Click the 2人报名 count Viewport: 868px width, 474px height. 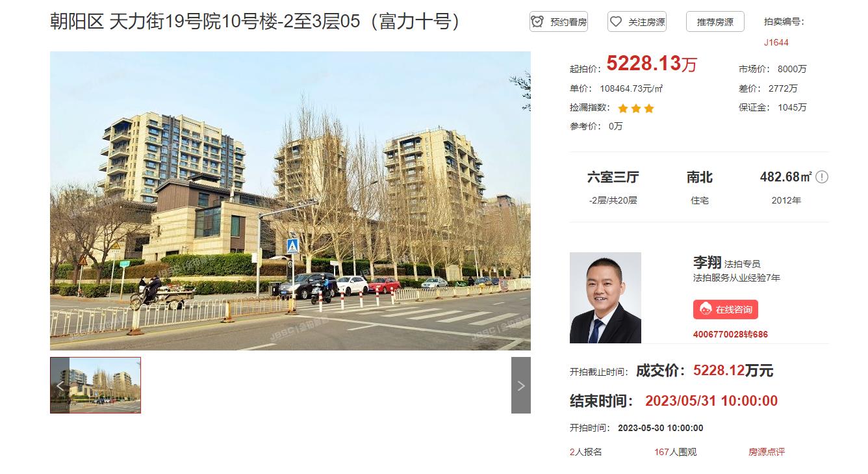(x=586, y=452)
